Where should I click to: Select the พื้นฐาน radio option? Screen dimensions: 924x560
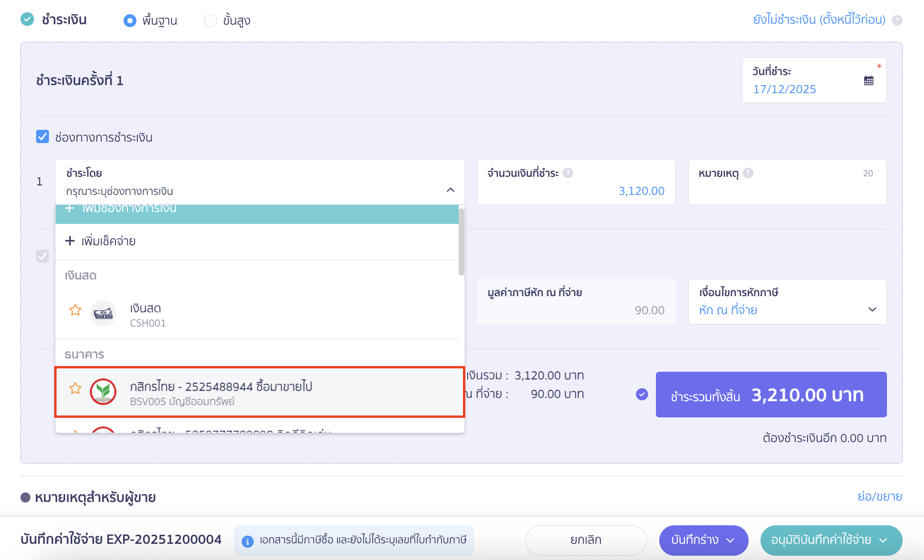pos(130,20)
